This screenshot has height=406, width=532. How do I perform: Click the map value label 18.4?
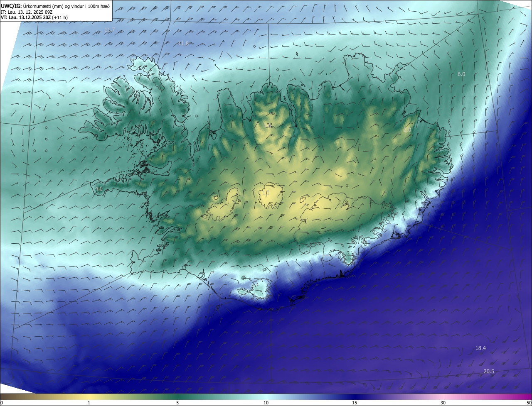(x=480, y=348)
